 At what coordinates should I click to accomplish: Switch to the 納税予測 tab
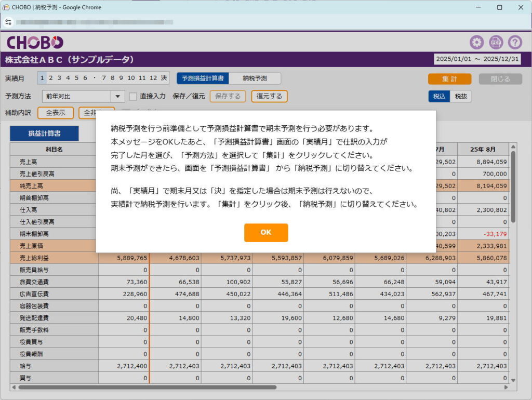click(255, 78)
